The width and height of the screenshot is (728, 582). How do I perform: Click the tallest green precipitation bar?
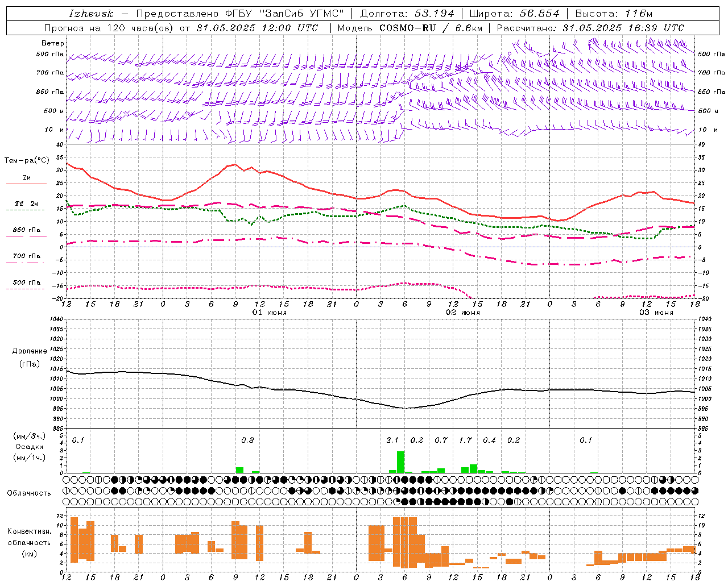point(400,462)
